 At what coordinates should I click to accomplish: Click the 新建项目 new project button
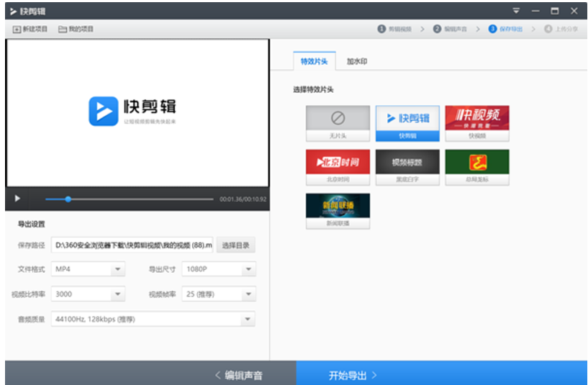pos(30,30)
